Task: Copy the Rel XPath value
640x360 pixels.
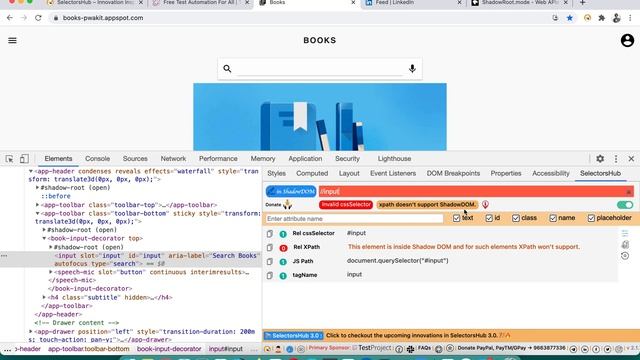Action: 270,248
